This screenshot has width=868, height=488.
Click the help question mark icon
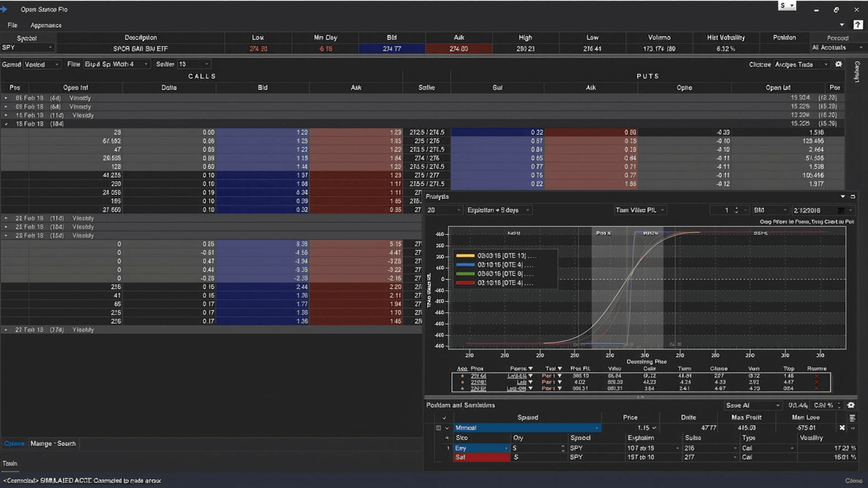858,25
